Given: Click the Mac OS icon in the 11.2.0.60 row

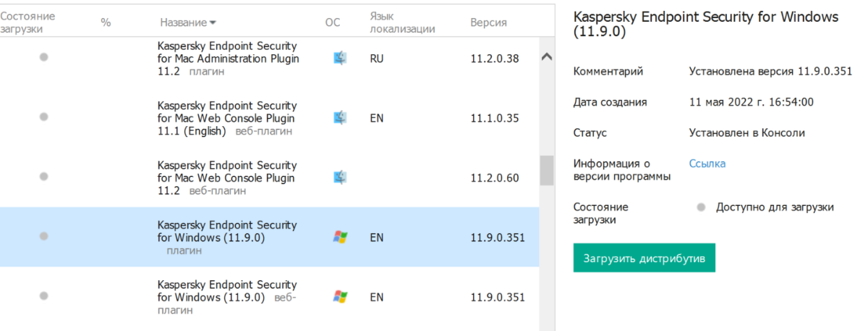Looking at the screenshot, I should pos(340,177).
